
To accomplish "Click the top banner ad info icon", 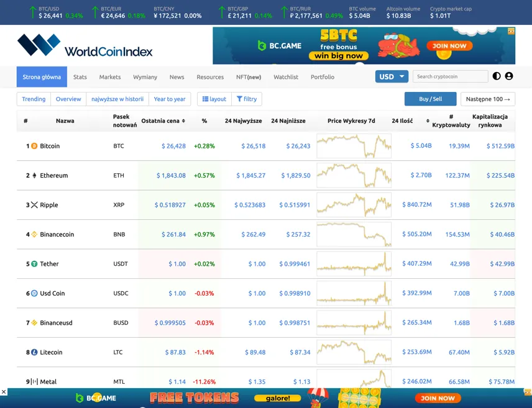I will pyautogui.click(x=511, y=31).
